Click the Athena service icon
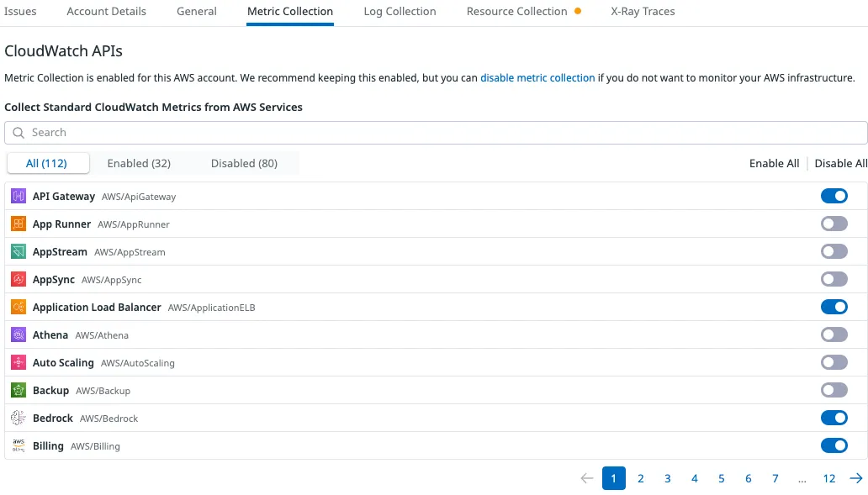868x495 pixels. pos(19,334)
